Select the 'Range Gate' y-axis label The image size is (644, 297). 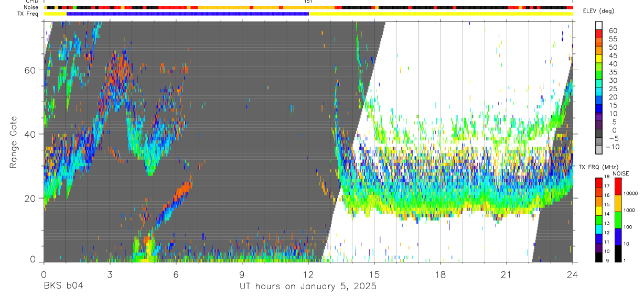pyautogui.click(x=14, y=143)
